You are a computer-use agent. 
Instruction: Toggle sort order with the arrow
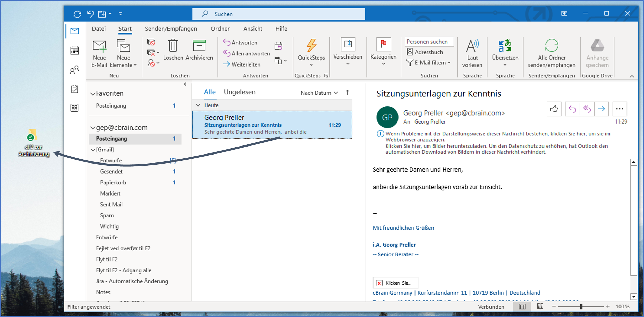347,93
